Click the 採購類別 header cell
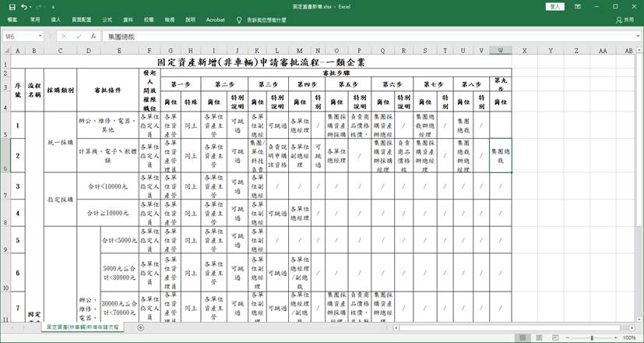This screenshot has height=343, width=644. pyautogui.click(x=61, y=90)
